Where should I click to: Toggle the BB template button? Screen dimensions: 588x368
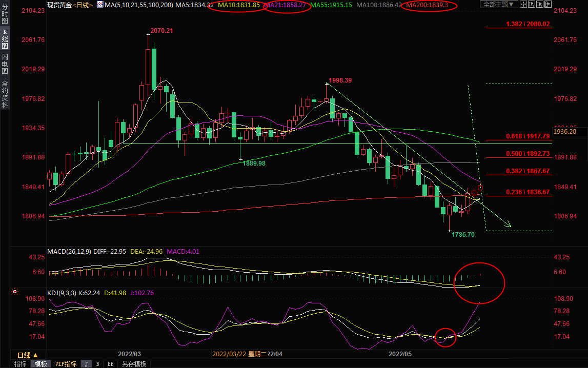(x=110, y=364)
